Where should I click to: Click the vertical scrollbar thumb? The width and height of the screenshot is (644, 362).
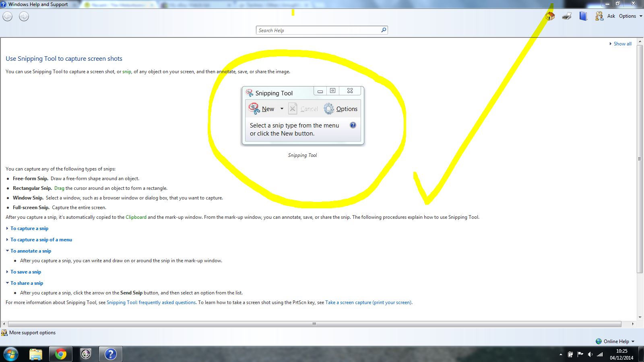click(640, 159)
